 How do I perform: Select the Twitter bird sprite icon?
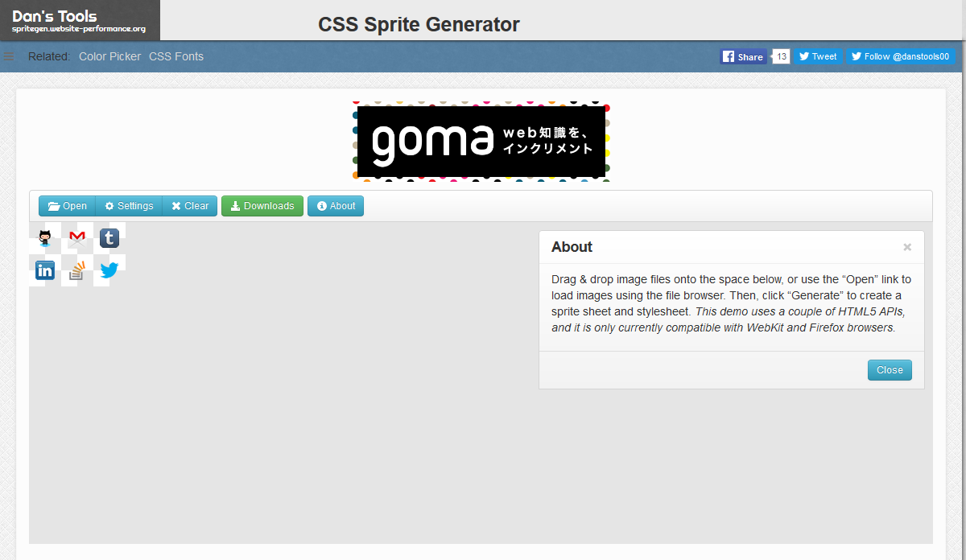tap(109, 270)
